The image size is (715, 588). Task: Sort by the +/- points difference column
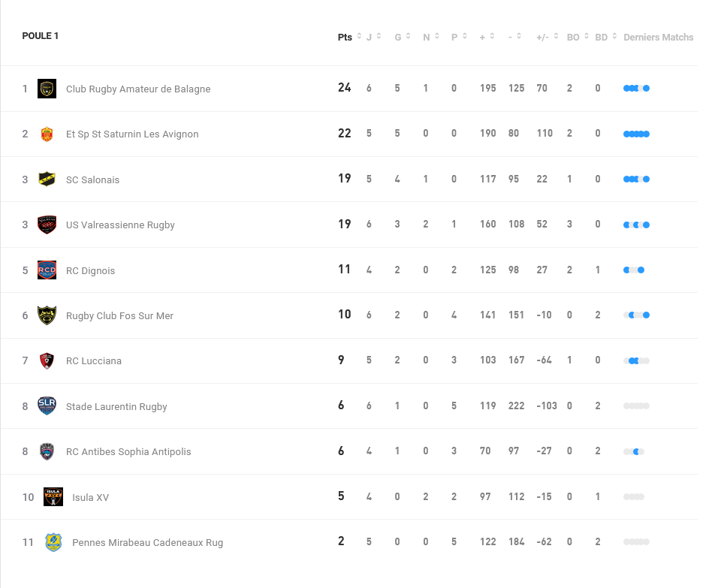click(547, 37)
